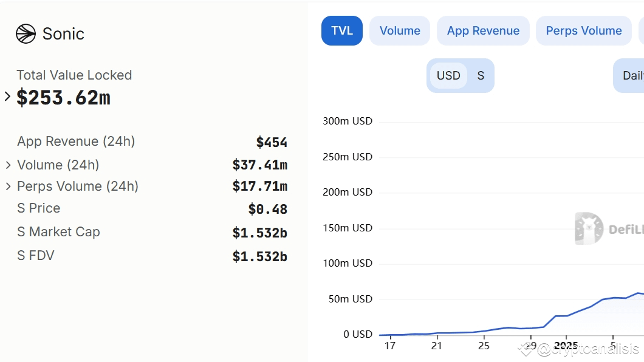Viewport: 644px width, 362px height.
Task: Click the 50m USD axis label
Action: [351, 299]
